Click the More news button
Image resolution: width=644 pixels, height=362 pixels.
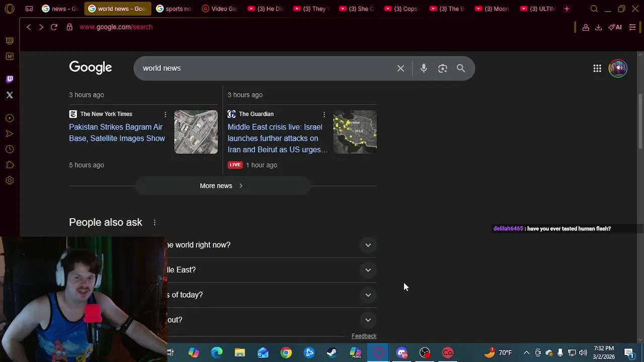tap(222, 186)
